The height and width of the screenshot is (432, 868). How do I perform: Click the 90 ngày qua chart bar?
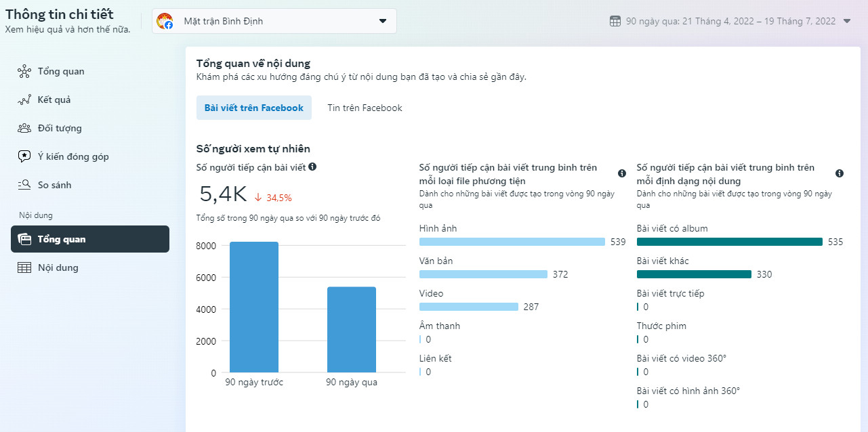351,330
